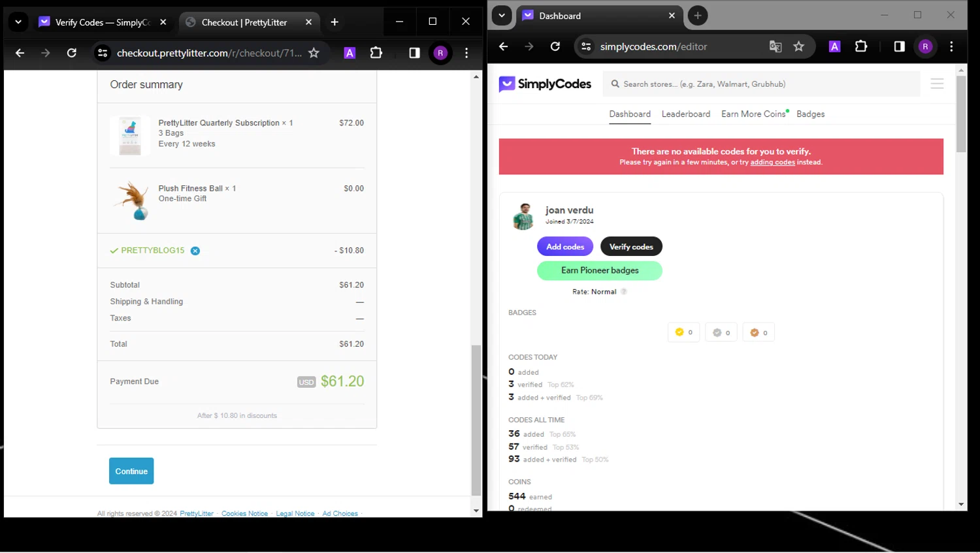Click Plush Fitness Ball product image
980x553 pixels.
pos(131,200)
